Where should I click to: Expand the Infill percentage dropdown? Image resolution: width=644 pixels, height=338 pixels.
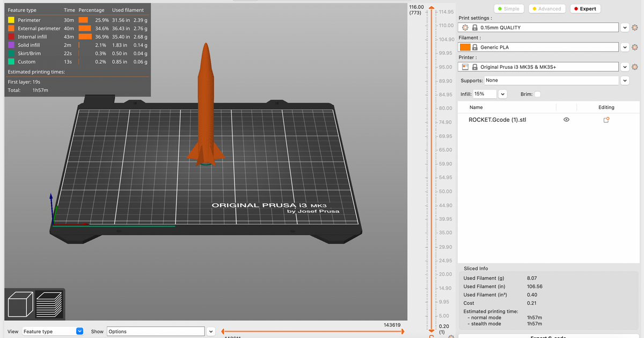pyautogui.click(x=502, y=94)
